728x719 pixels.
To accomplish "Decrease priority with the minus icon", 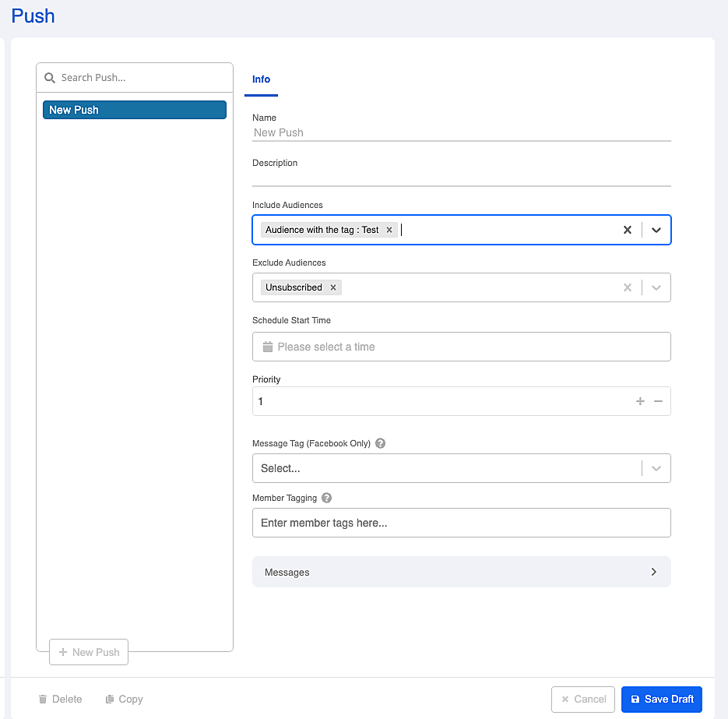I will click(659, 401).
